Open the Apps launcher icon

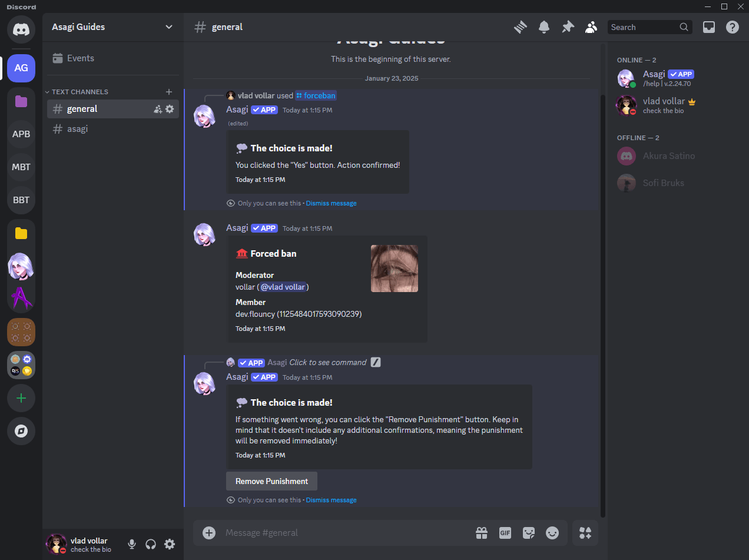pyautogui.click(x=585, y=533)
